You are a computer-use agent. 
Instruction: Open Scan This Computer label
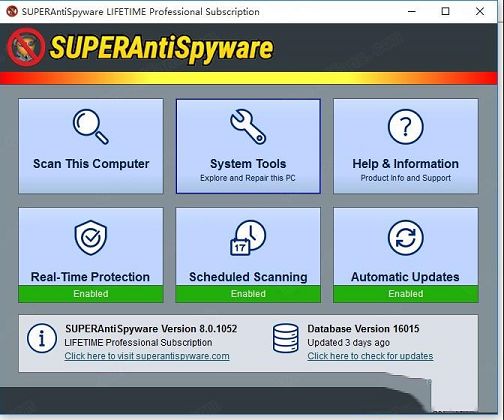click(91, 164)
